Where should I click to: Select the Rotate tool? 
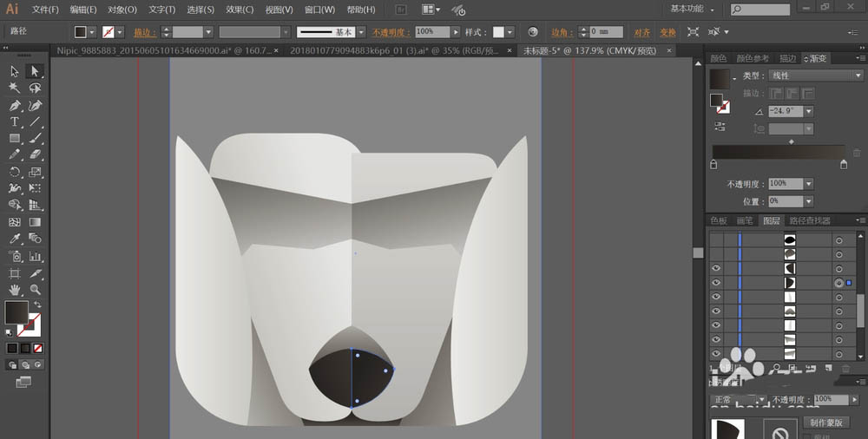(x=15, y=172)
